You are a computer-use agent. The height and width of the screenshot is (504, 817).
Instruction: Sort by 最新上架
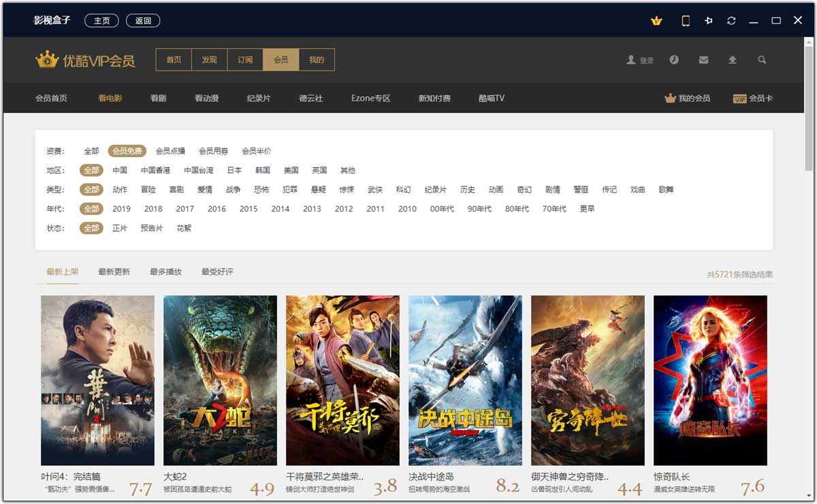(x=63, y=272)
